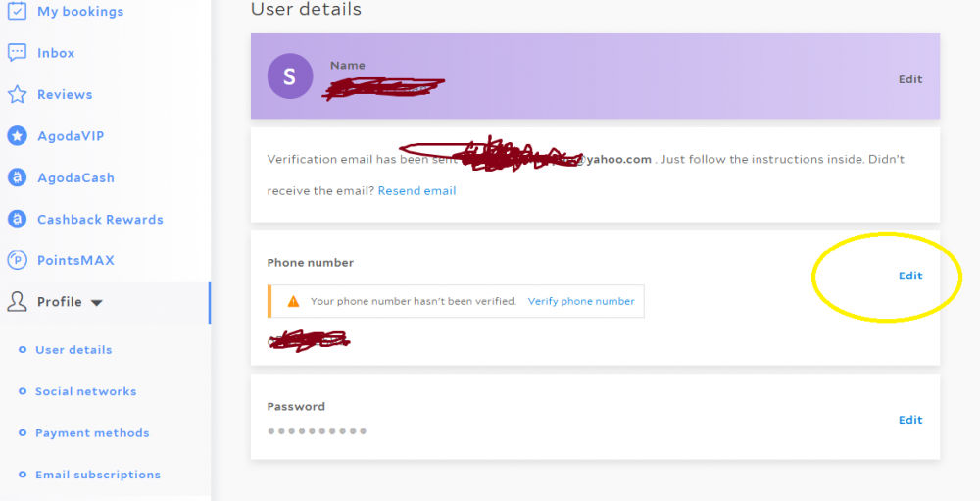Open the AgodaCash coin icon

coord(17,177)
